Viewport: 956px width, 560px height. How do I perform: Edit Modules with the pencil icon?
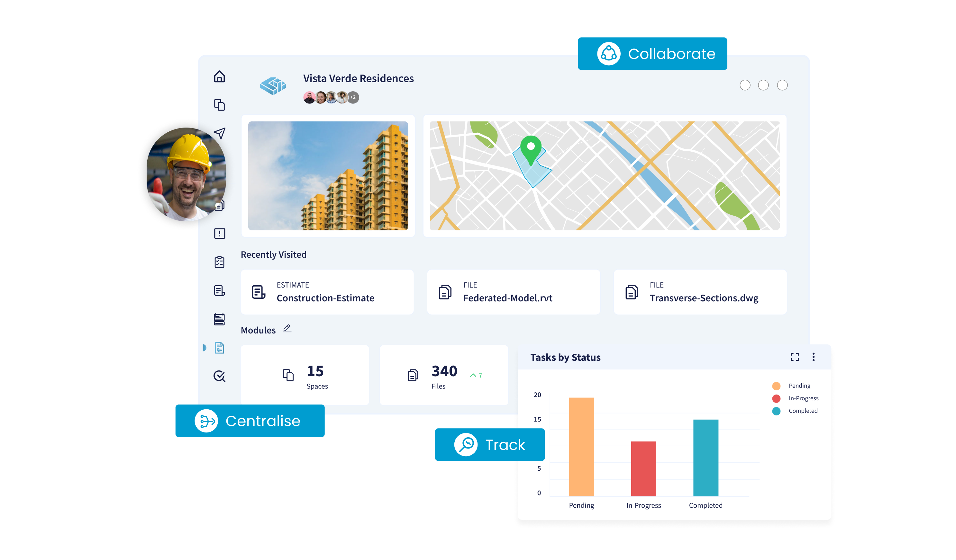coord(287,329)
